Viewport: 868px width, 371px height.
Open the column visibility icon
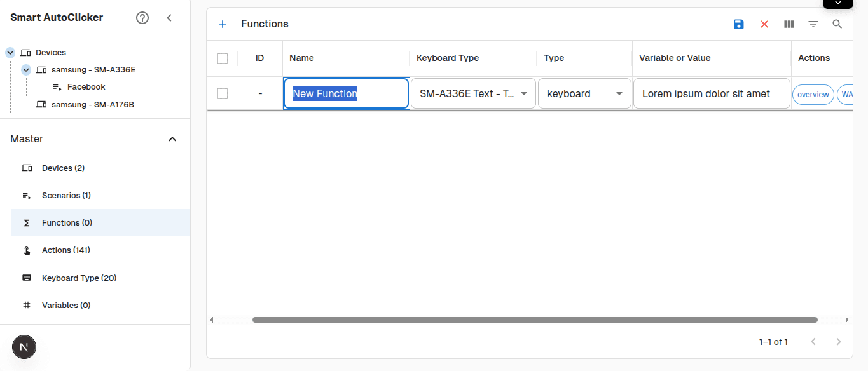[789, 24]
